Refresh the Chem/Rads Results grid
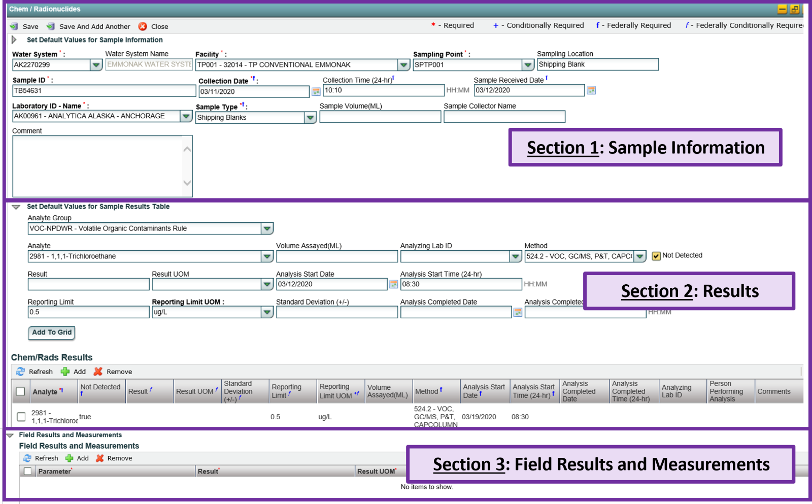This screenshot has width=812, height=504. pyautogui.click(x=20, y=372)
